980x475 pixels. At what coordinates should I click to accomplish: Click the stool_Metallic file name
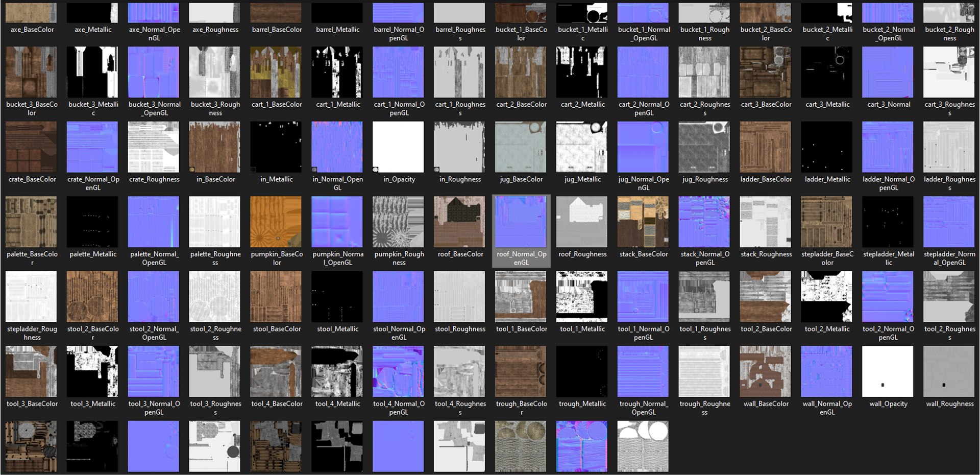[x=338, y=329]
